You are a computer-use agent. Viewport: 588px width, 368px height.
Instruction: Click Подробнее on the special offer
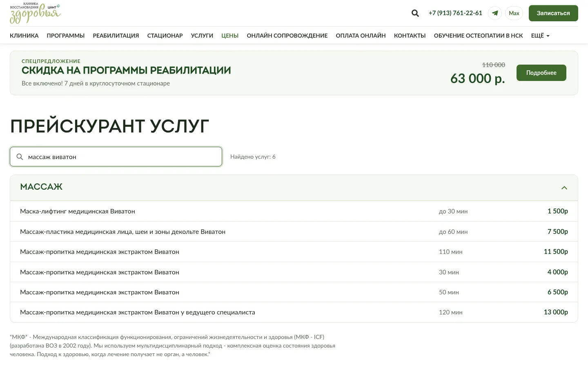click(x=541, y=73)
